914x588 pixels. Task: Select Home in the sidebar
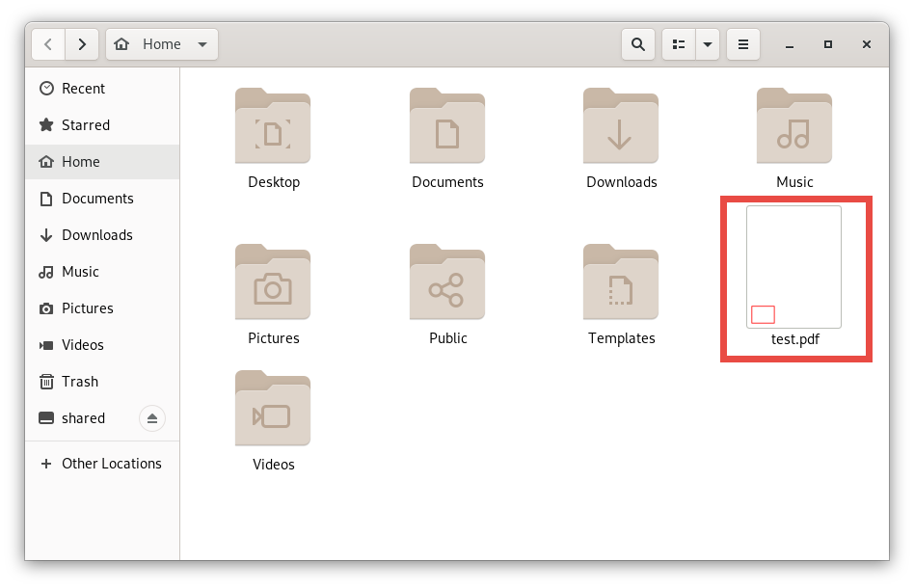pyautogui.click(x=82, y=161)
